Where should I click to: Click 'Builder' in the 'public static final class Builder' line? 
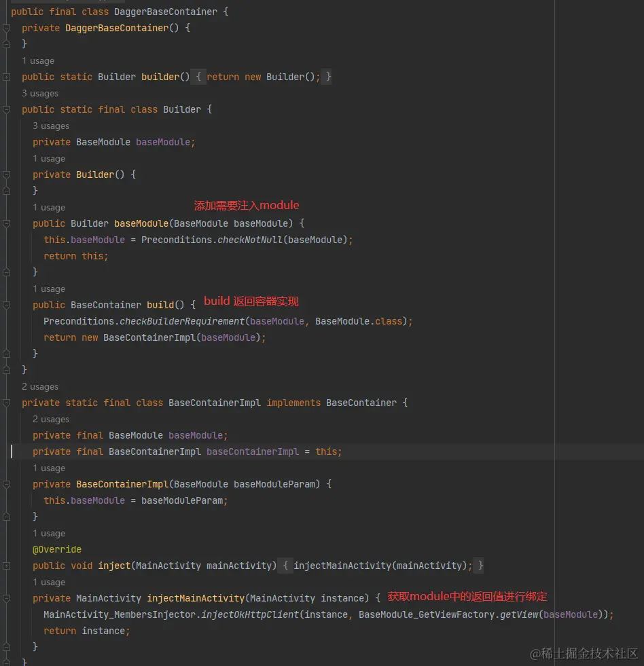coord(182,109)
